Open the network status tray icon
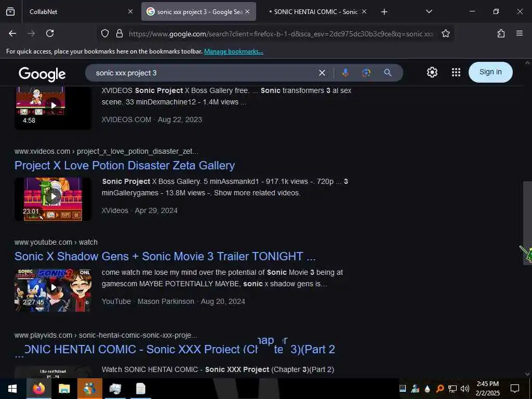 tap(453, 389)
